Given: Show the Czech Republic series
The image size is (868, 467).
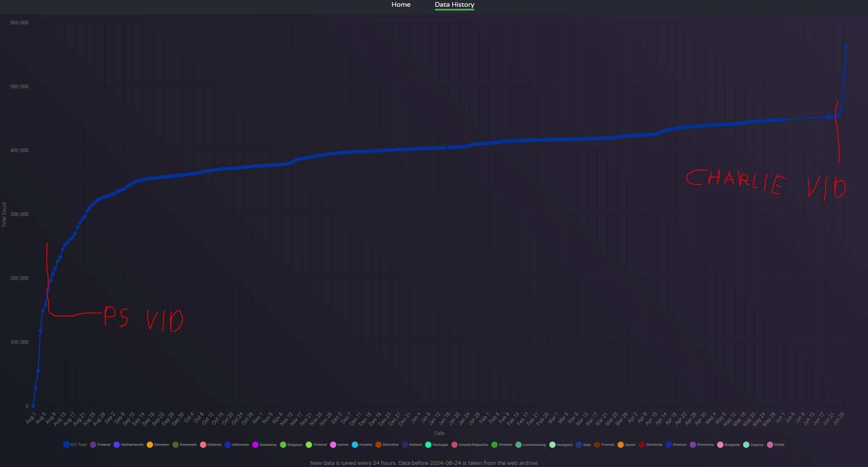Looking at the screenshot, I should [470, 445].
